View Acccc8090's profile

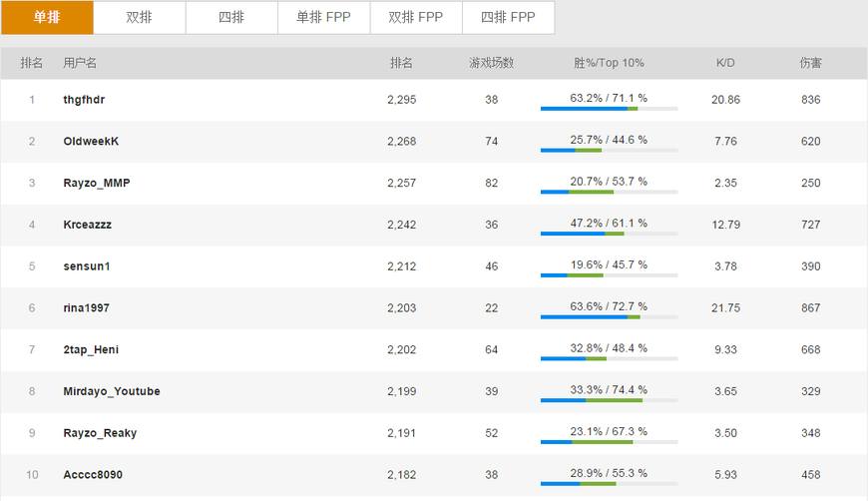(x=93, y=475)
